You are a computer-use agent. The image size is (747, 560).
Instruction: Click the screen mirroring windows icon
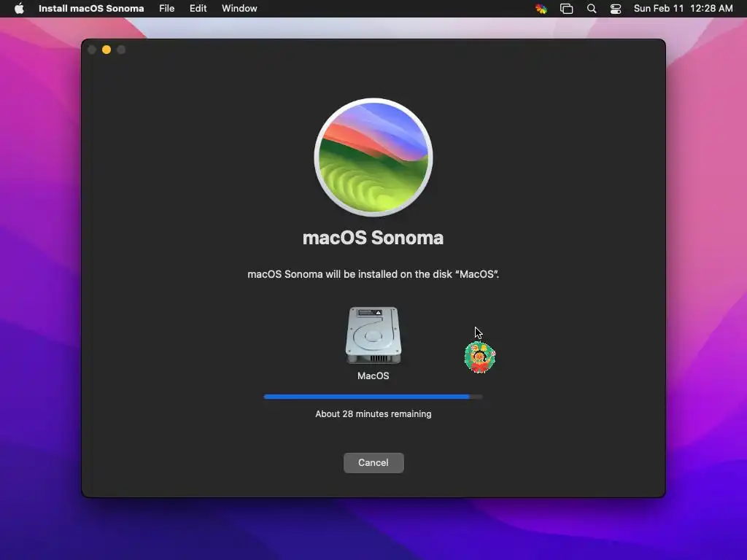pyautogui.click(x=566, y=9)
